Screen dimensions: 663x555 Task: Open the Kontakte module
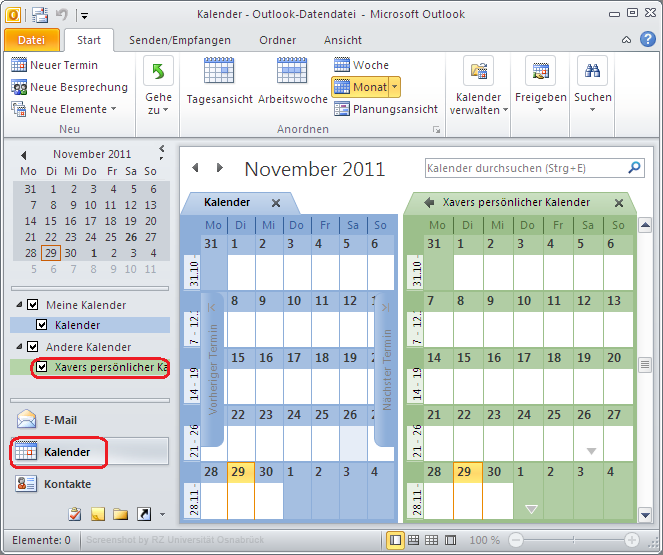(90, 484)
